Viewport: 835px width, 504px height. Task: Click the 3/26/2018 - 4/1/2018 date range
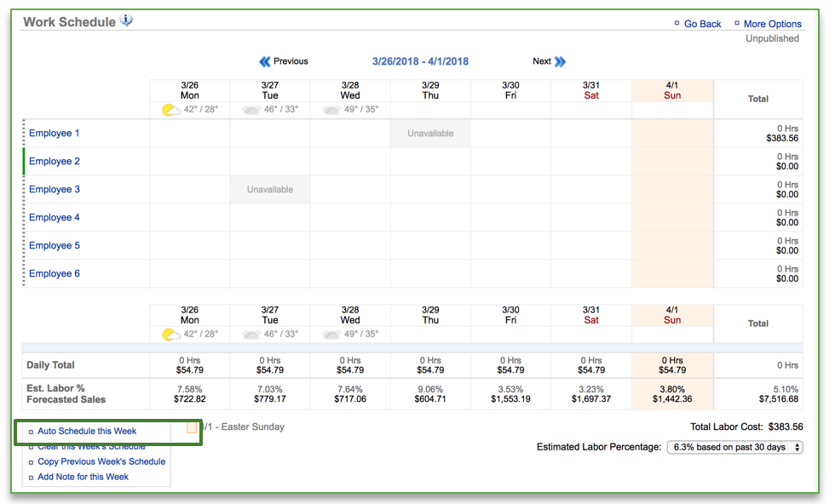tap(420, 61)
